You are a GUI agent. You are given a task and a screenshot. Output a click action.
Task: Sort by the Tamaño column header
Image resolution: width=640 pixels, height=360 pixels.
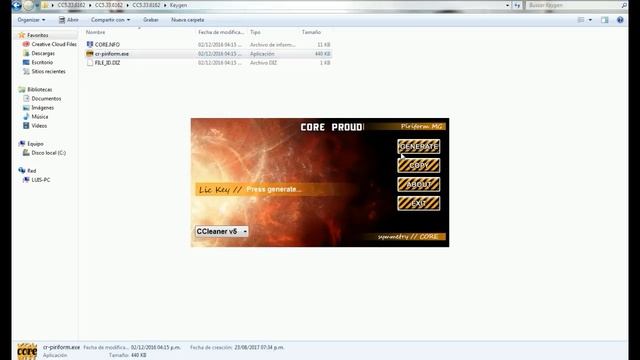point(311,32)
